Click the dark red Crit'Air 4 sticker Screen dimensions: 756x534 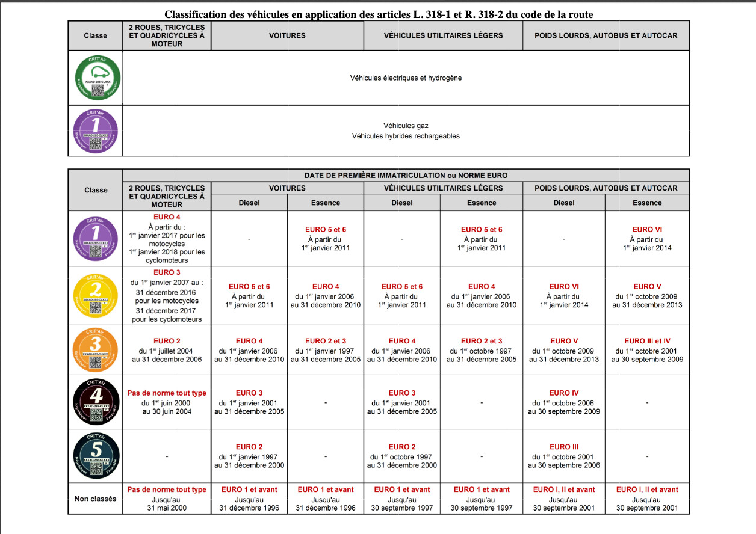[x=96, y=402]
